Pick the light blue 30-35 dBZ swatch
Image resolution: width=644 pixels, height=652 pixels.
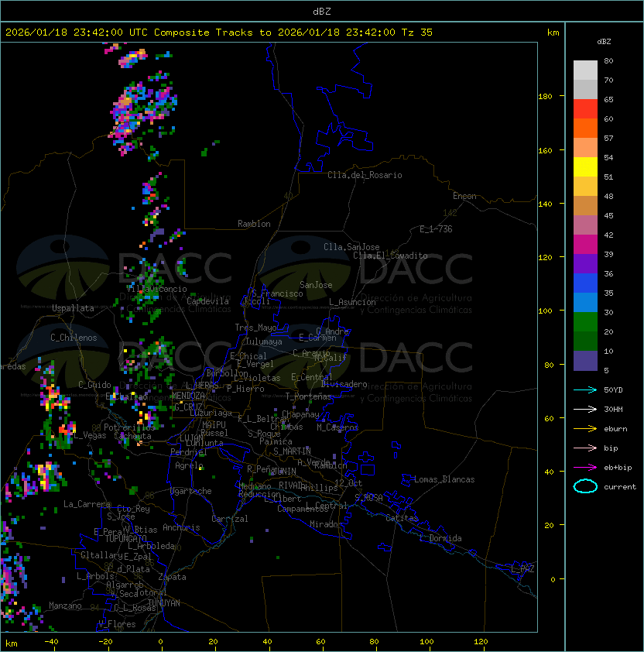pyautogui.click(x=585, y=302)
